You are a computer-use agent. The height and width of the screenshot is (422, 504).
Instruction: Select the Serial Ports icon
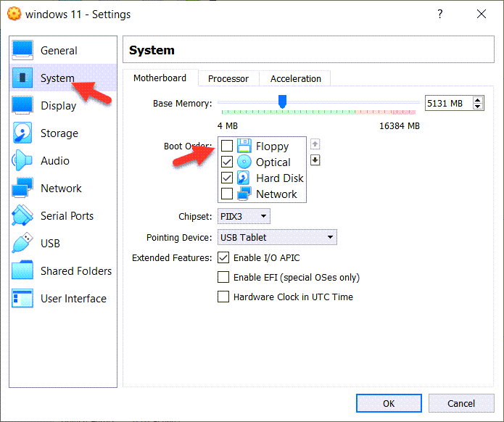[22, 216]
